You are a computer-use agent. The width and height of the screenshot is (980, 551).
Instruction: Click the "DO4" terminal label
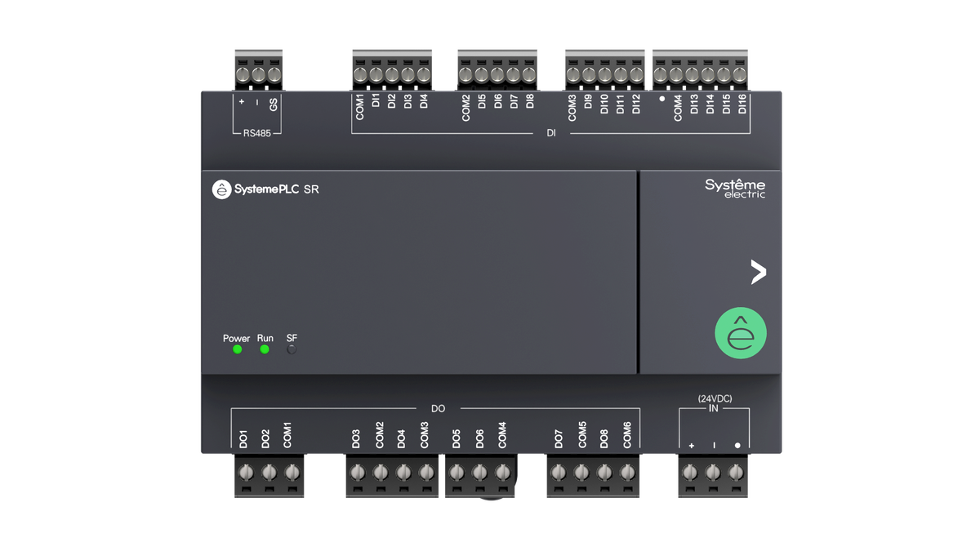pyautogui.click(x=401, y=438)
